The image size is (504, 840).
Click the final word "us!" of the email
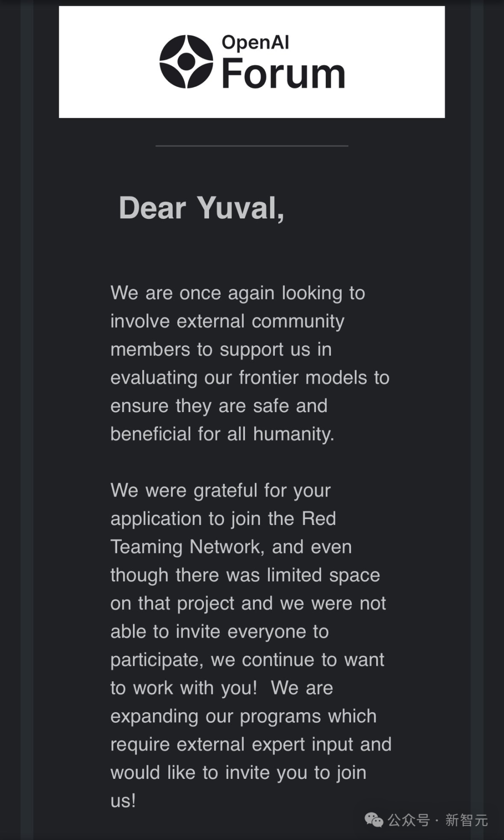pyautogui.click(x=123, y=801)
